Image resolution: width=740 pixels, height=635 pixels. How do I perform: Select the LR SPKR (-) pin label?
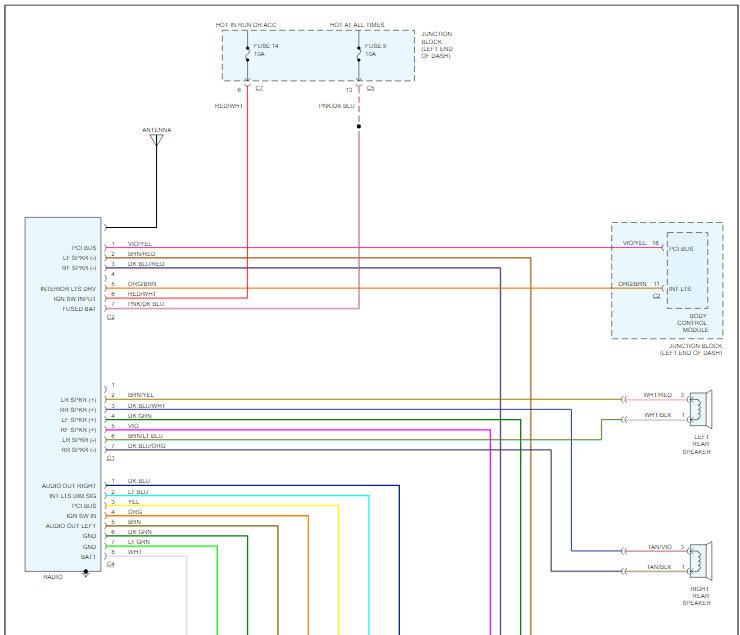tap(79, 440)
